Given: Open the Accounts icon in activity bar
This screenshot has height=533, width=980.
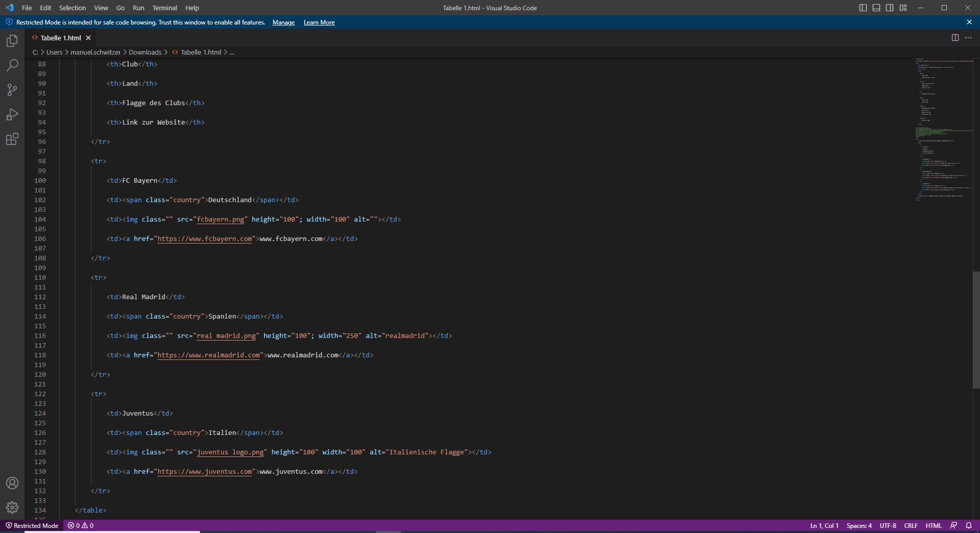Looking at the screenshot, I should pos(12,483).
